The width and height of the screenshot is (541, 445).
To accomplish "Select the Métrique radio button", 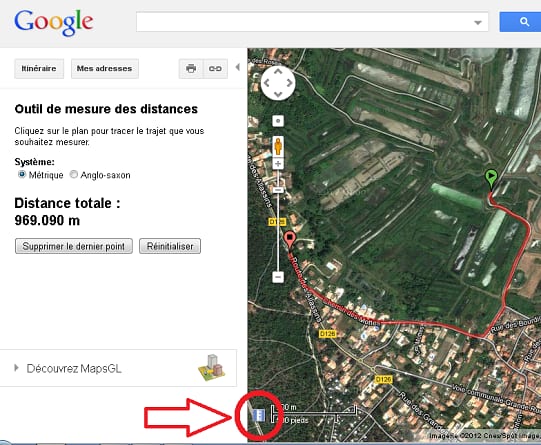I will tap(22, 175).
